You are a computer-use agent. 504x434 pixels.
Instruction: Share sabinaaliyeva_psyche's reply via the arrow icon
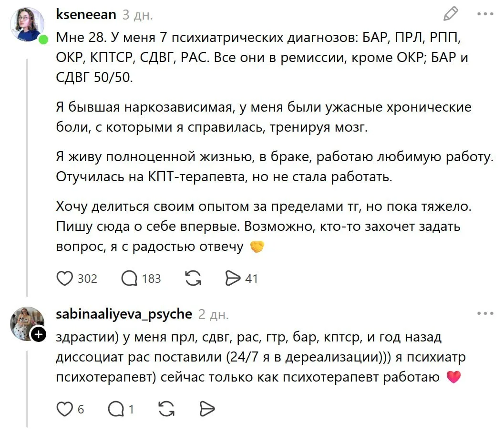coord(206,409)
